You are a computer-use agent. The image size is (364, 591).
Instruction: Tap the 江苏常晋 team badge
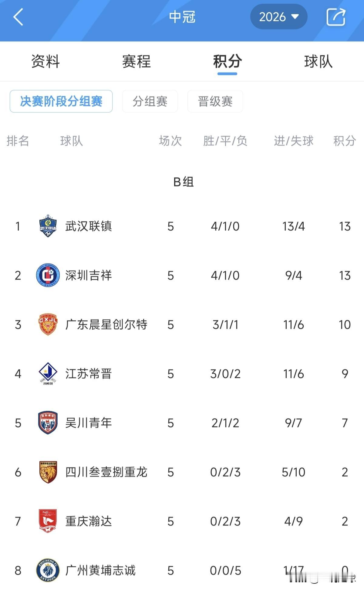(48, 374)
